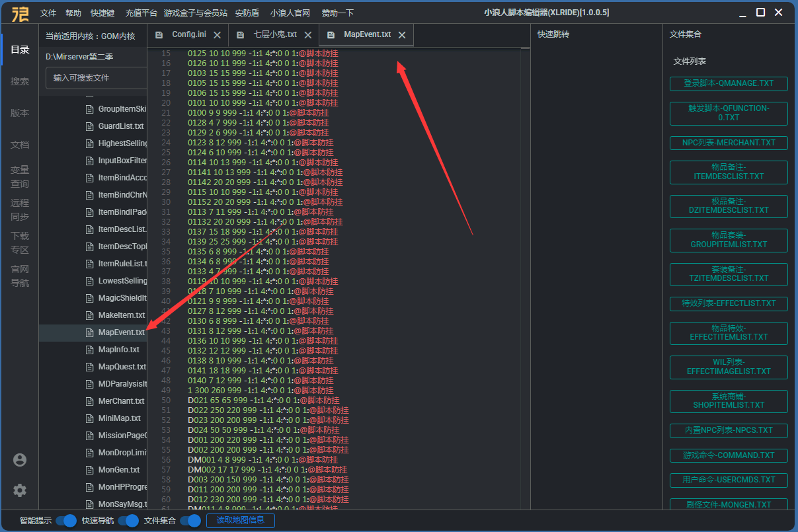The height and width of the screenshot is (532, 798).
Task: Open 登录脚本-QMANAGE.TXT from file list
Action: click(x=729, y=84)
